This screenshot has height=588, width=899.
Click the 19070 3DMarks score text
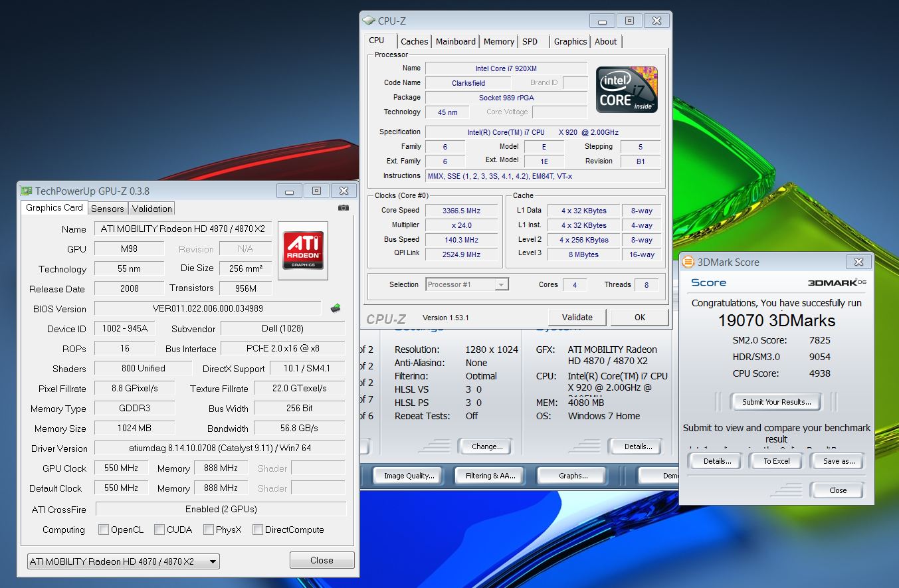tap(776, 320)
